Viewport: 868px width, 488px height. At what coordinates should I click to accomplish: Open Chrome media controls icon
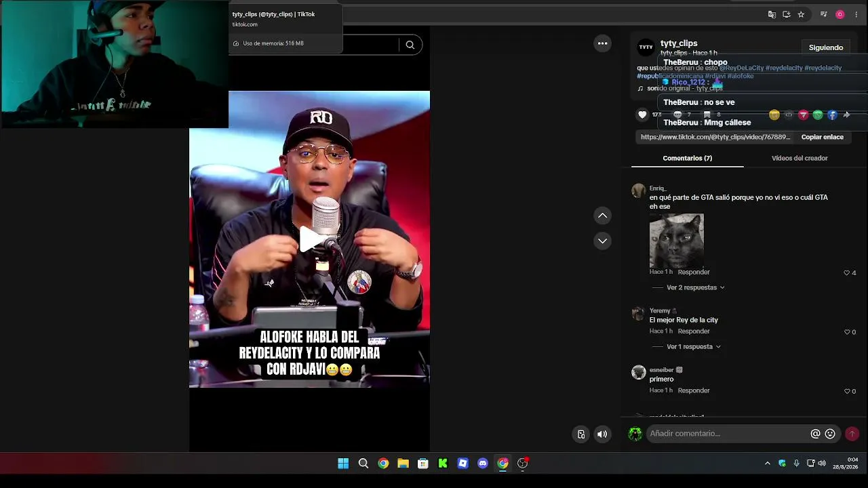[x=824, y=14]
